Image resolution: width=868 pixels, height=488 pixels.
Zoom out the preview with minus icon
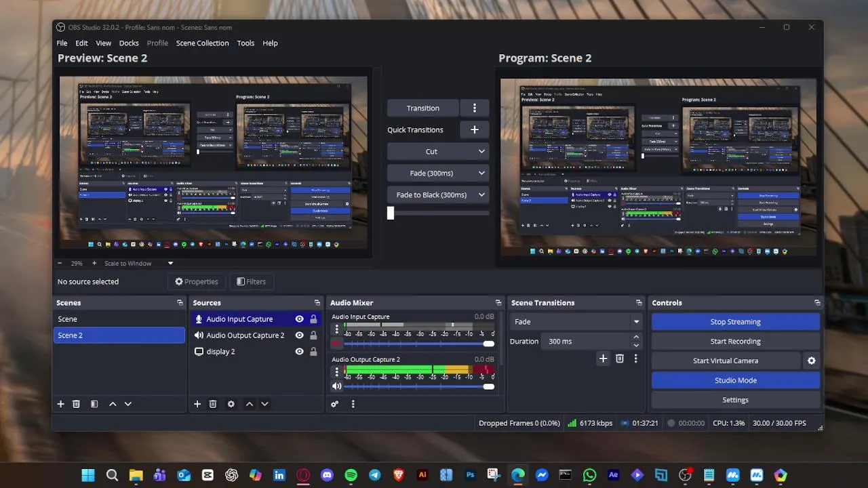pos(60,263)
